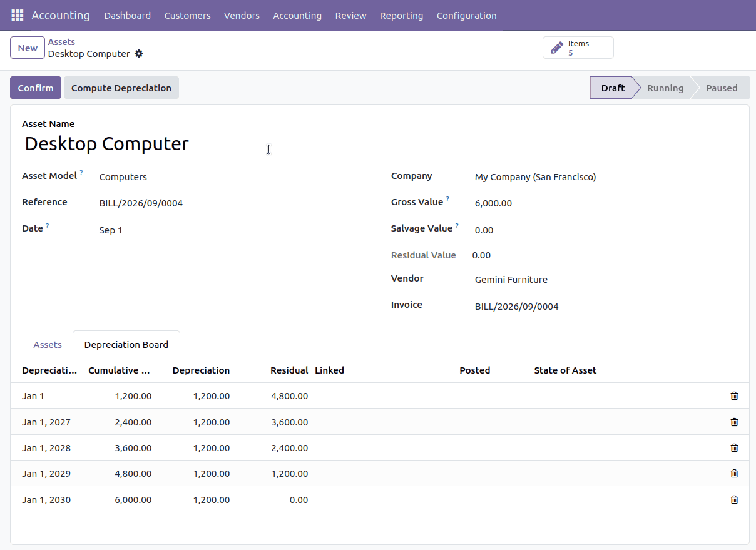Open the Configuration menu
Image resolution: width=756 pixels, height=550 pixels.
(466, 16)
